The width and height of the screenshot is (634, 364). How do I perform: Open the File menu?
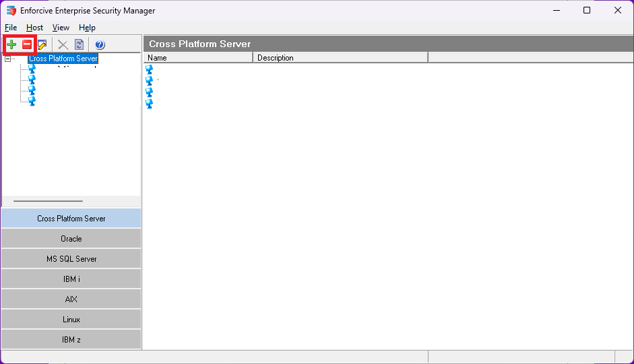click(11, 28)
